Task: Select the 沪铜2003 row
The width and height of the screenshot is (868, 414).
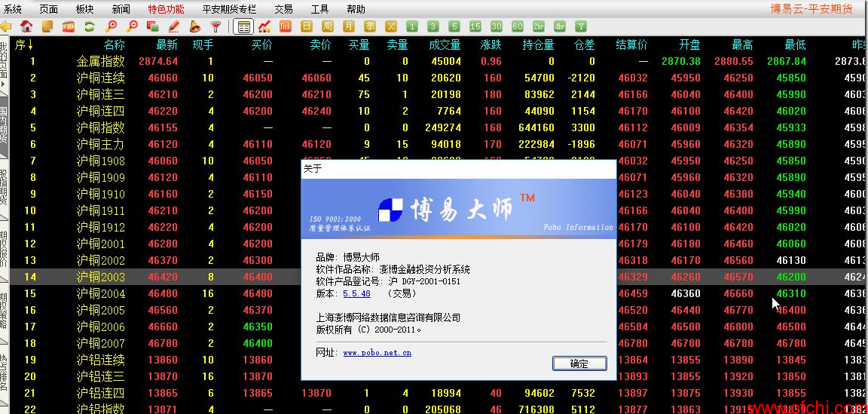Action: point(439,277)
